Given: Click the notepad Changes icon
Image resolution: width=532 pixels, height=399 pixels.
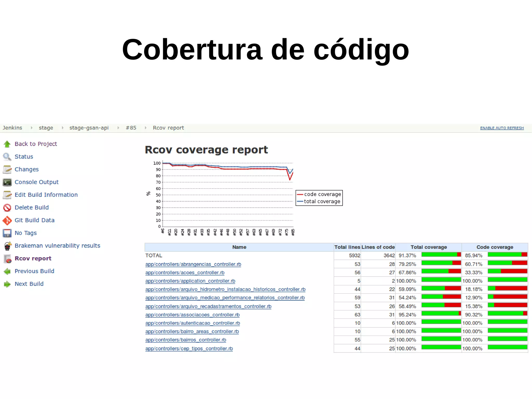Looking at the screenshot, I should [7, 169].
